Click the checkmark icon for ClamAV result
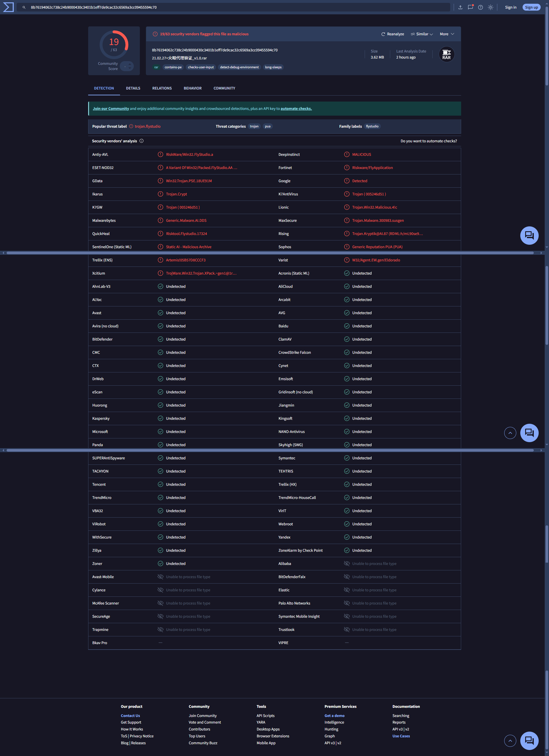 tap(347, 339)
